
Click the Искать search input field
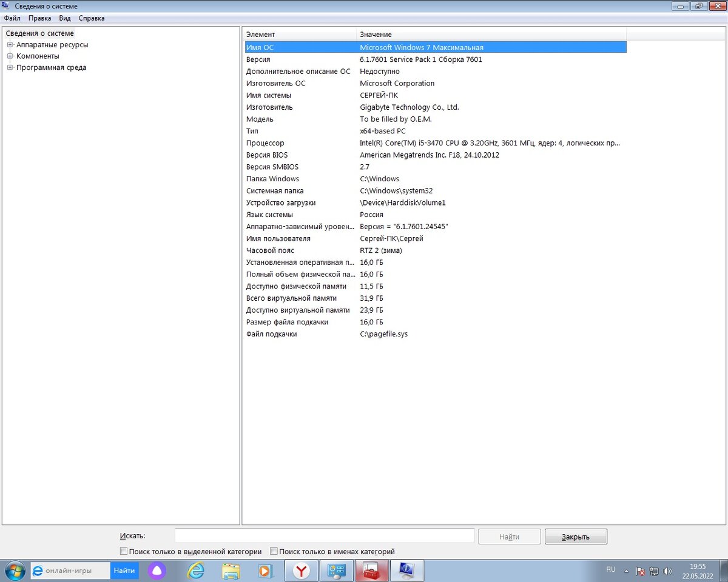coord(325,536)
